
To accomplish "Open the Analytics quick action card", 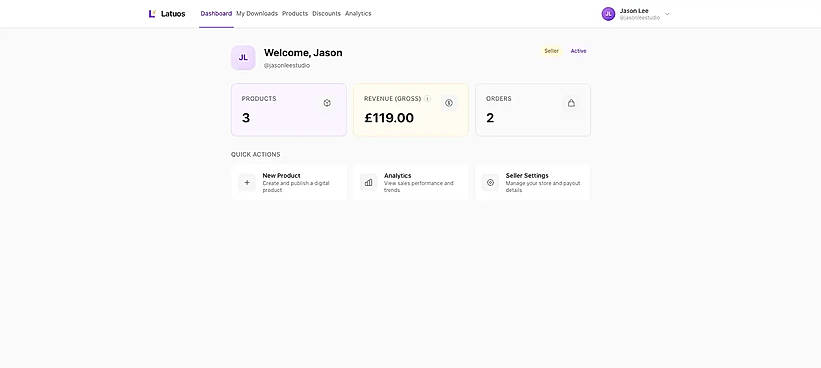I will (410, 183).
